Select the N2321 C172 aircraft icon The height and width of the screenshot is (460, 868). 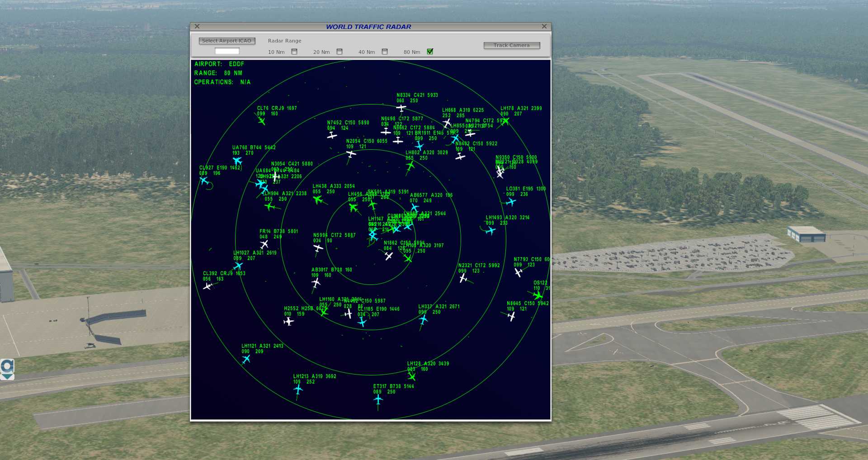[x=463, y=278]
